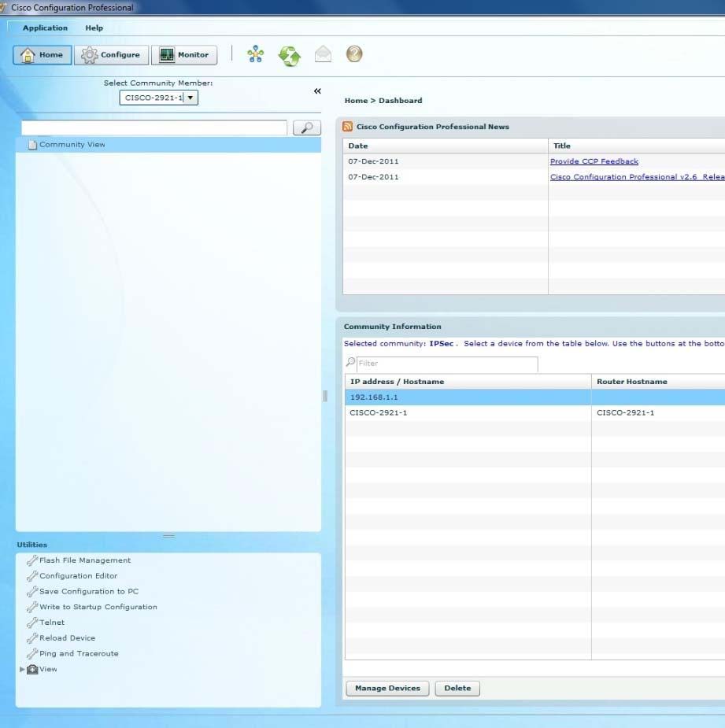Click the Save Configuration to PC wrench icon
Image resolution: width=725 pixels, height=728 pixels.
coord(32,592)
